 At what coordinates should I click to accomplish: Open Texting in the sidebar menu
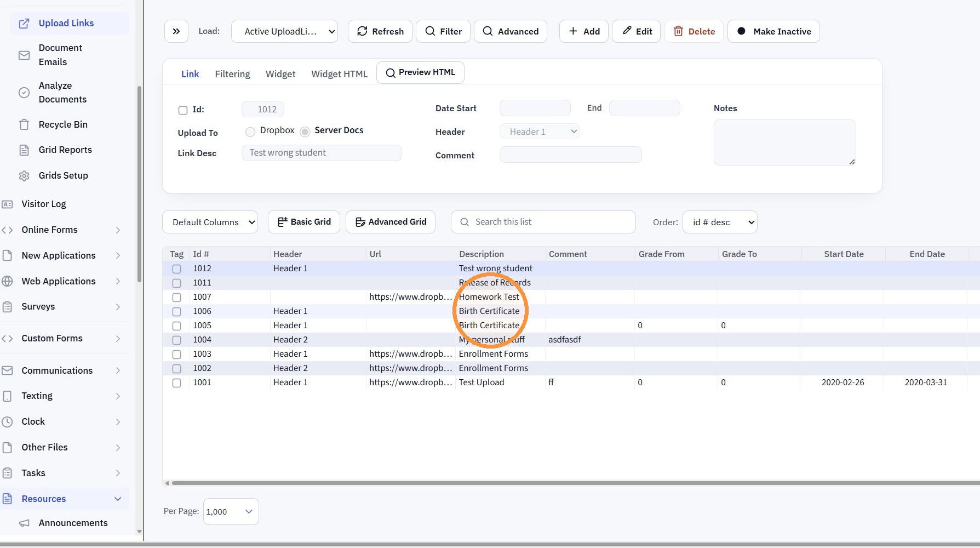[x=37, y=396]
